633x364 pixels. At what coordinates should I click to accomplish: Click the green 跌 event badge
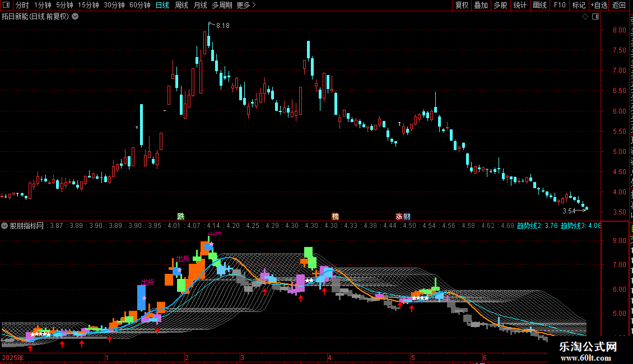(181, 216)
